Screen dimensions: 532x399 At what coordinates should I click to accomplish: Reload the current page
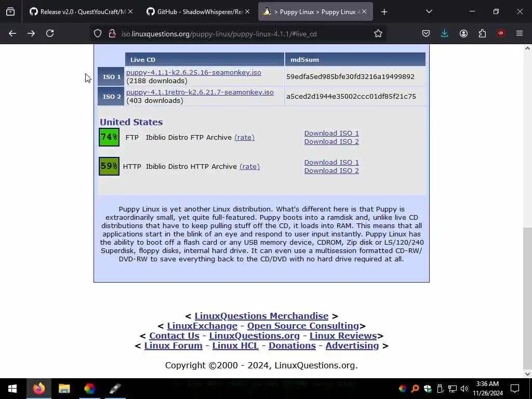click(50, 33)
